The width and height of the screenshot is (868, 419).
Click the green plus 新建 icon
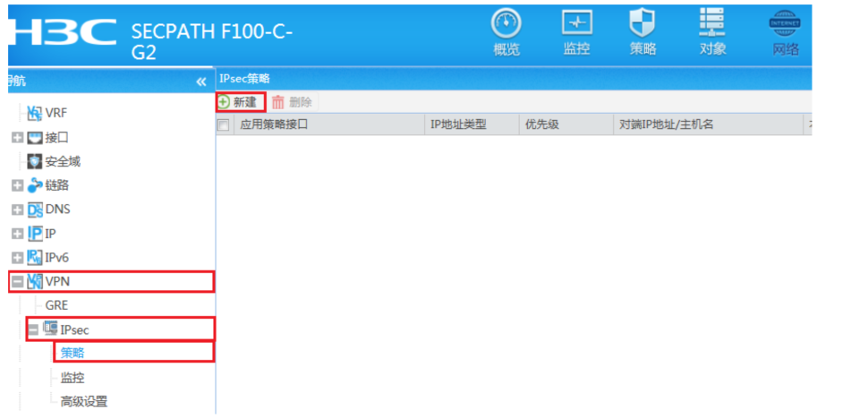click(x=223, y=102)
